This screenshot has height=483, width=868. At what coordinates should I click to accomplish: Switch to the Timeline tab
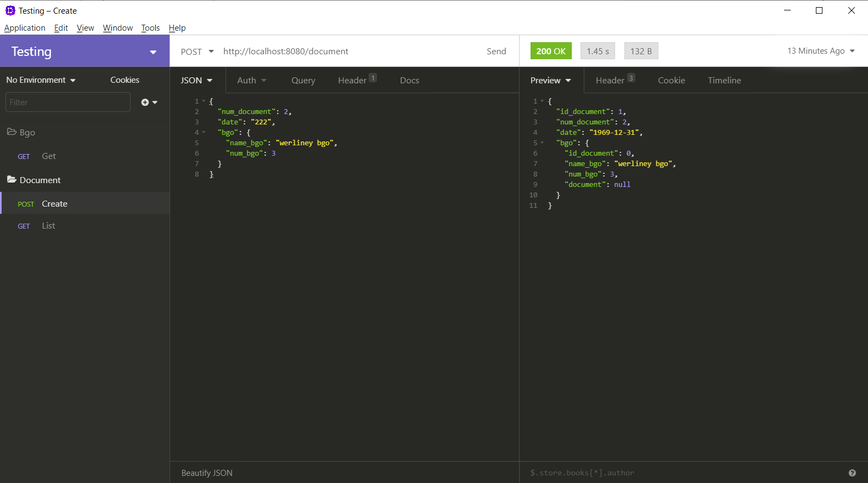point(724,80)
